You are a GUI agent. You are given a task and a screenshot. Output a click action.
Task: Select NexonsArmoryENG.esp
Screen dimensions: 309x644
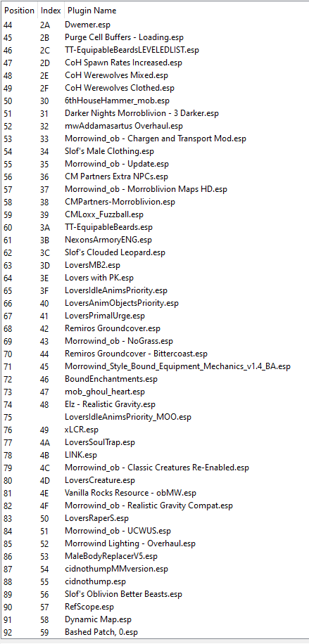(108, 240)
